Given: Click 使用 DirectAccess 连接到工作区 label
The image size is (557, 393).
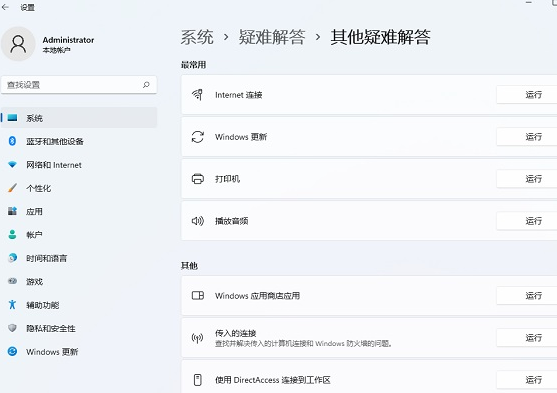Looking at the screenshot, I should click(x=272, y=380).
